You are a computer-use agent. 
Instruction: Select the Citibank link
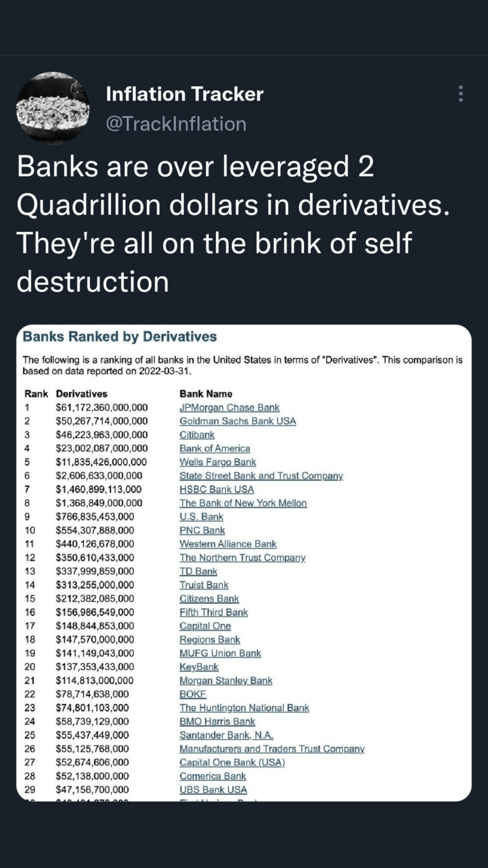click(197, 435)
